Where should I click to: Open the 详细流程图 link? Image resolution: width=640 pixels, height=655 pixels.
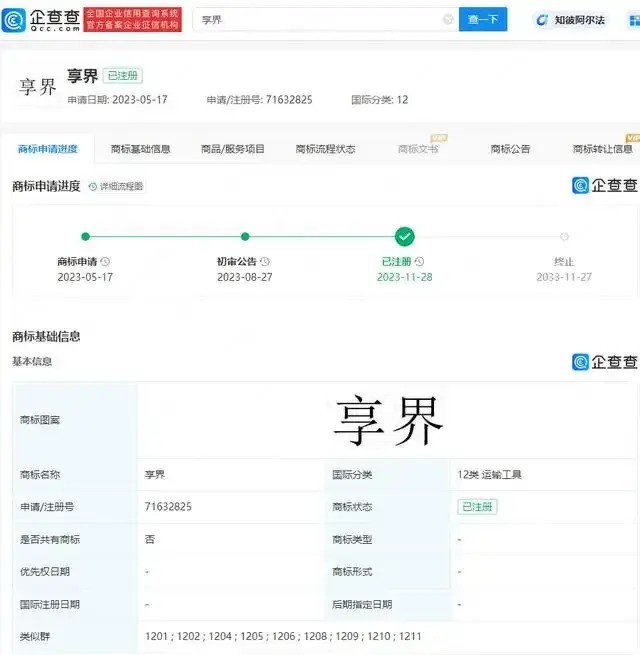pyautogui.click(x=121, y=186)
